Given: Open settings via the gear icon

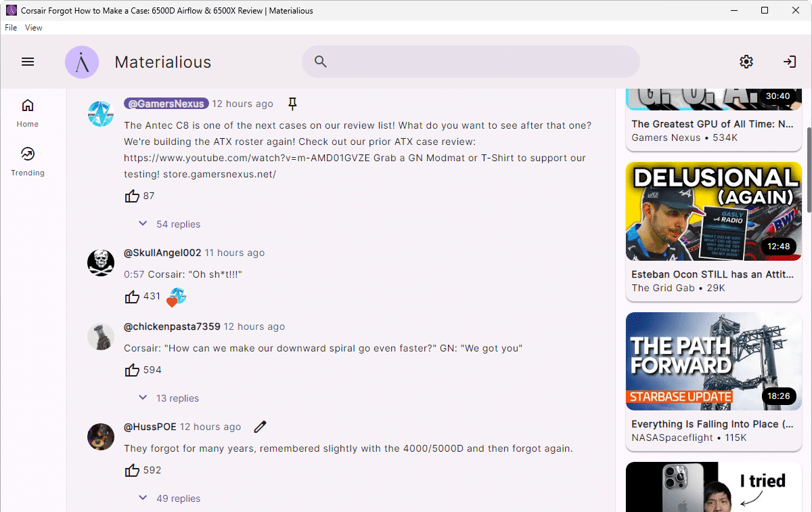Looking at the screenshot, I should pos(746,62).
